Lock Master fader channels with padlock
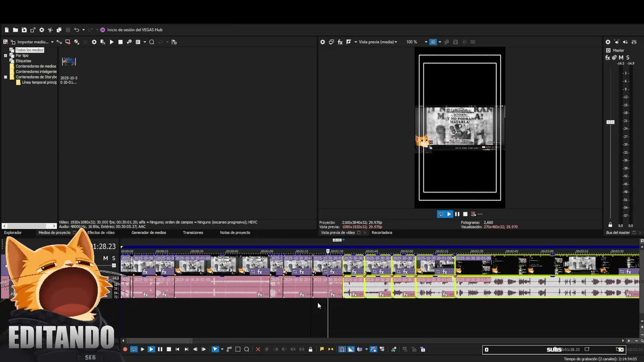This screenshot has width=644, height=362. click(x=610, y=225)
